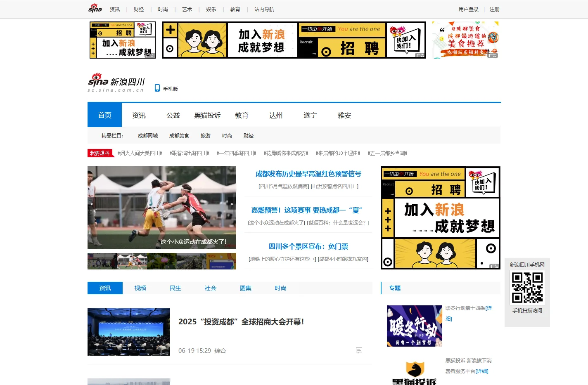Open topic #花局喊你来成都耍#
This screenshot has height=385, width=588.
click(286, 153)
